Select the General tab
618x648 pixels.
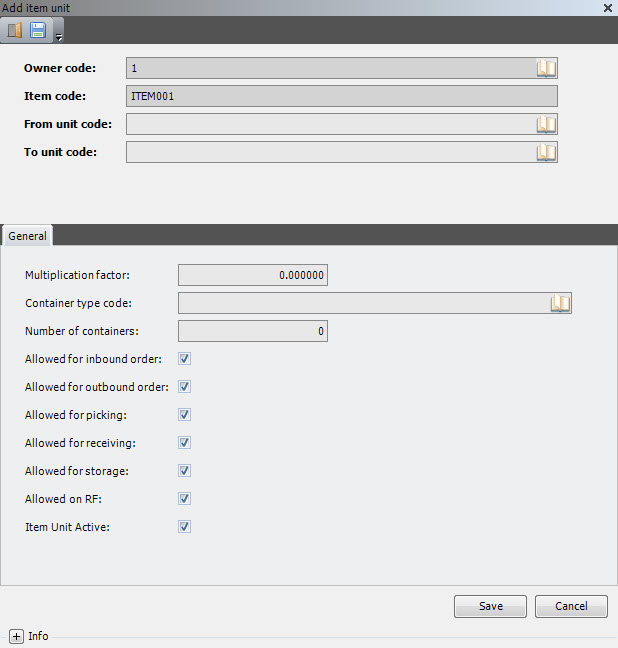tap(27, 236)
